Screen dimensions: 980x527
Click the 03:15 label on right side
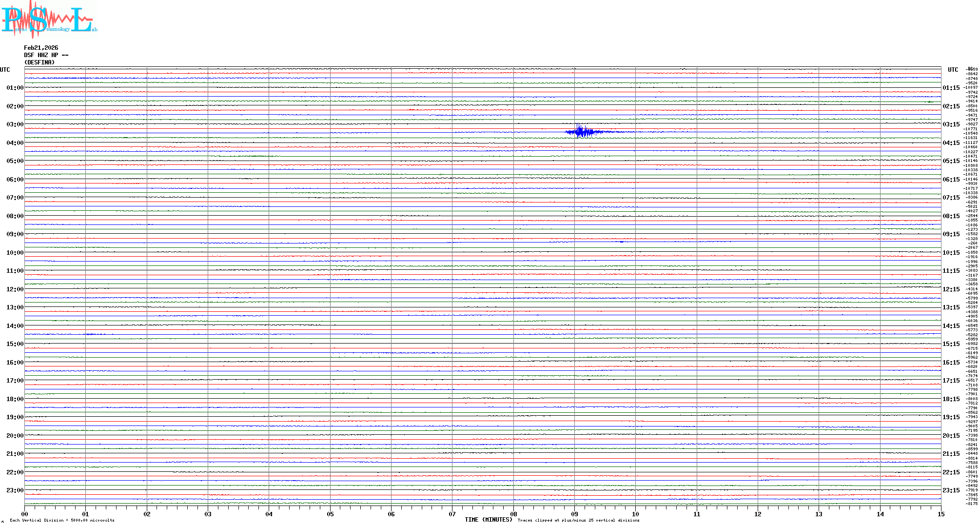[951, 124]
